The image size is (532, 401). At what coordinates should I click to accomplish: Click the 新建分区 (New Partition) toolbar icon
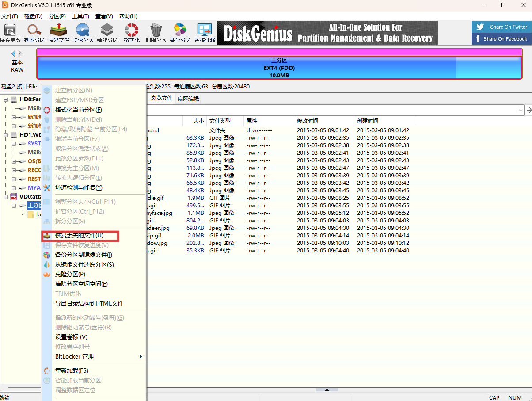[x=107, y=33]
